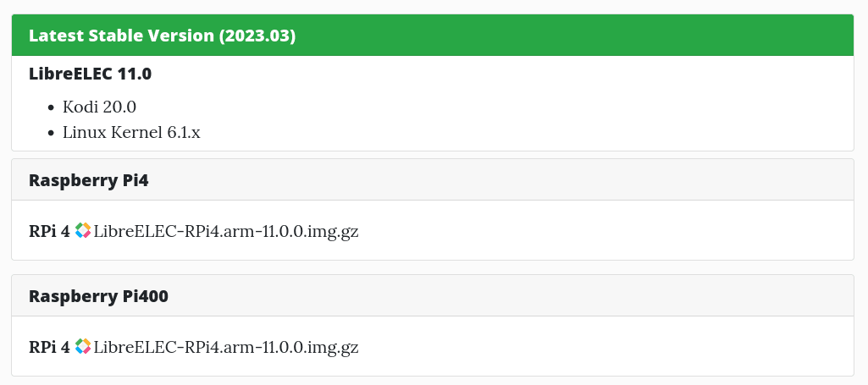Image resolution: width=868 pixels, height=385 pixels.
Task: Click the LibreELEC logo icon under Raspberry Pi4
Action: [x=82, y=230]
